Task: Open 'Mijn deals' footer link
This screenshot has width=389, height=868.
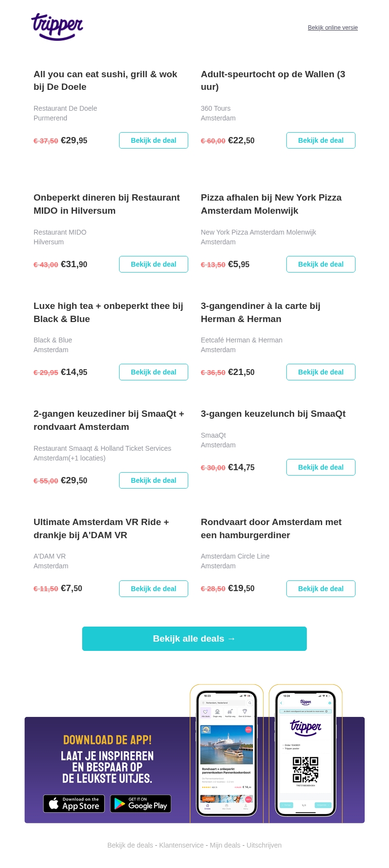Action: (x=225, y=845)
